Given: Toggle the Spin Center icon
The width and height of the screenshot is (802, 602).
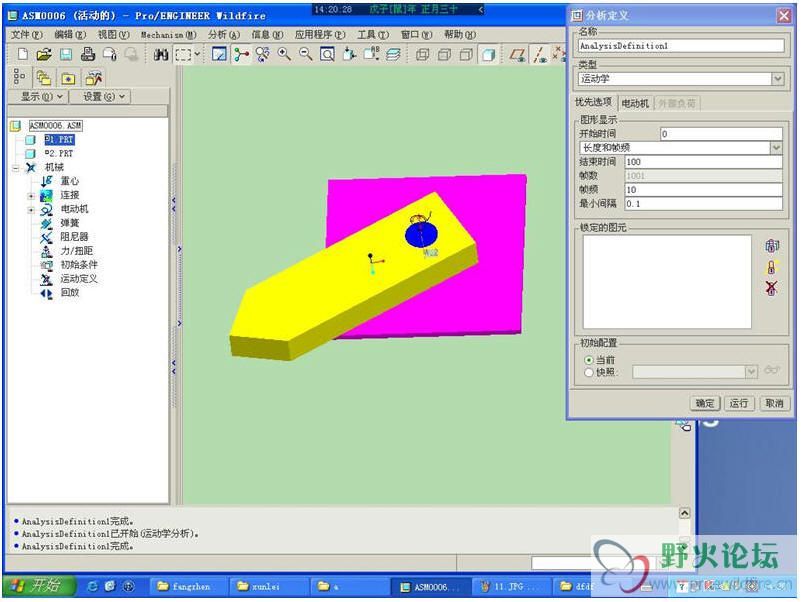Looking at the screenshot, I should pos(241,54).
